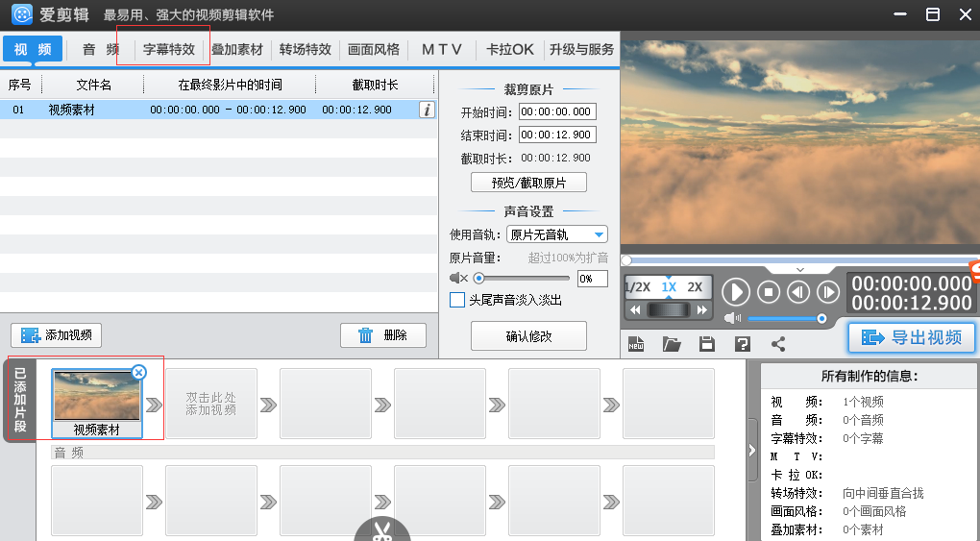Play the video preview
Viewport: 980px width, 541px height.
click(x=736, y=292)
